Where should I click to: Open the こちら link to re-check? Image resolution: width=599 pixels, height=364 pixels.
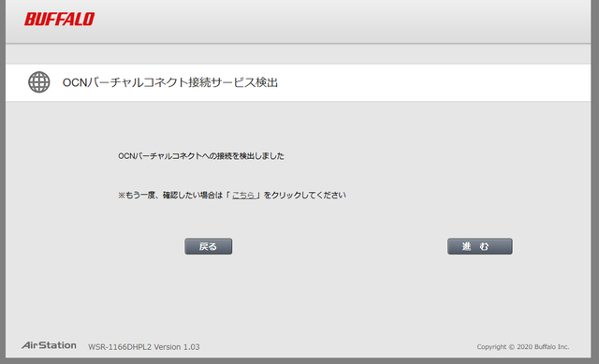point(243,196)
